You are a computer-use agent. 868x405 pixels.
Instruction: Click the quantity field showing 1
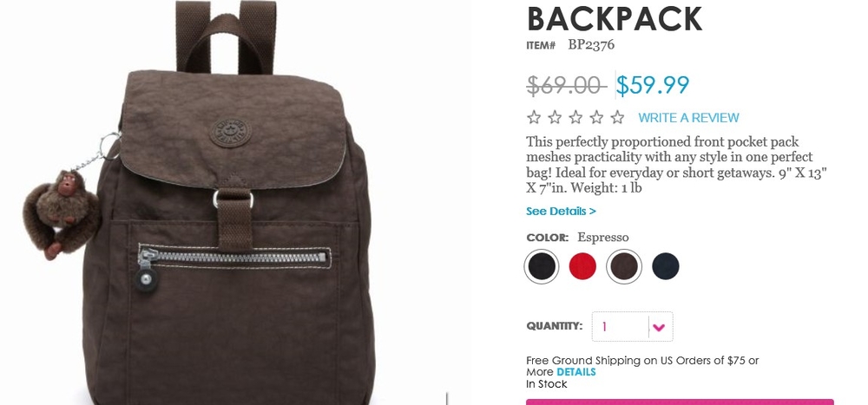pyautogui.click(x=620, y=327)
